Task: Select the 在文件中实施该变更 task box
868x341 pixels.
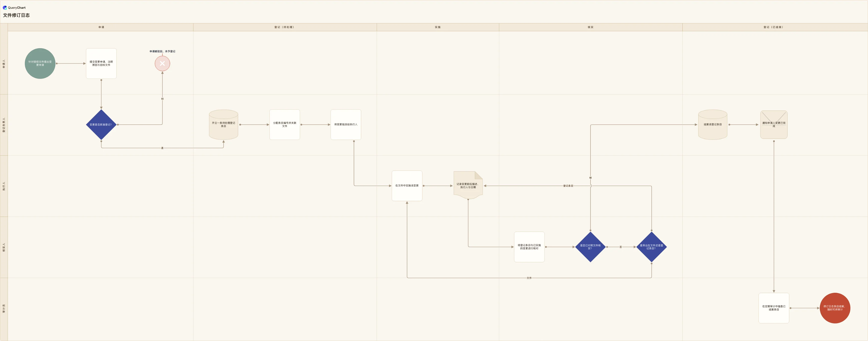Action: (x=407, y=186)
